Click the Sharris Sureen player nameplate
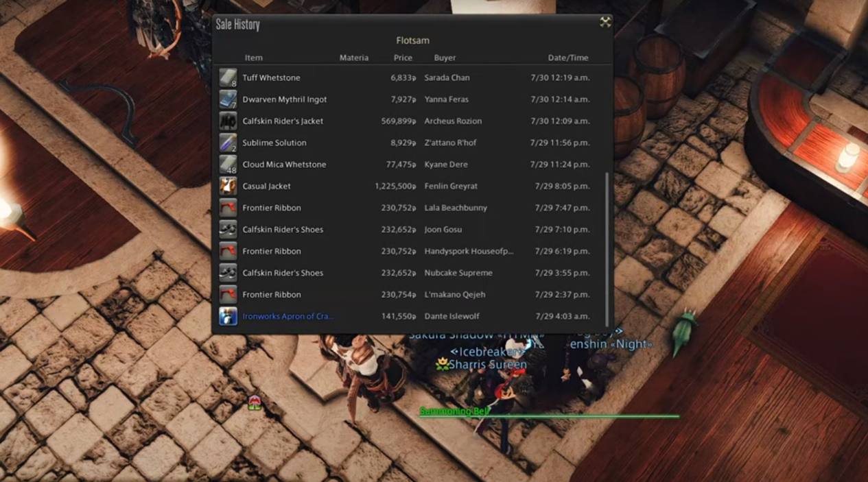Viewport: 868px width, 482px height. [x=487, y=365]
